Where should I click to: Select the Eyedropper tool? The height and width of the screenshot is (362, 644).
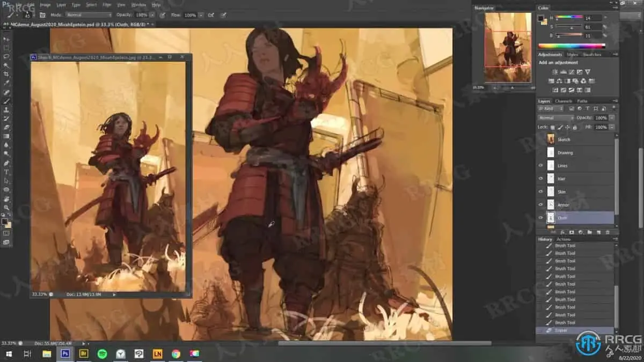(6, 83)
